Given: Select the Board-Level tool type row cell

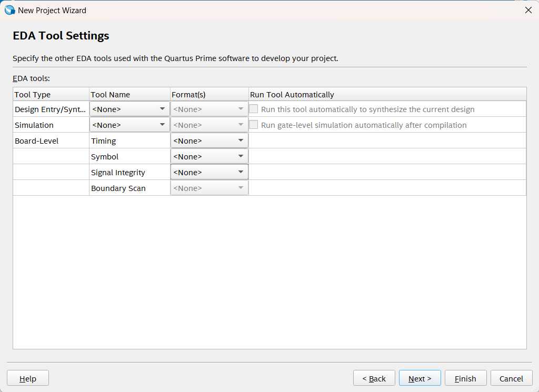Looking at the screenshot, I should pyautogui.click(x=51, y=141).
